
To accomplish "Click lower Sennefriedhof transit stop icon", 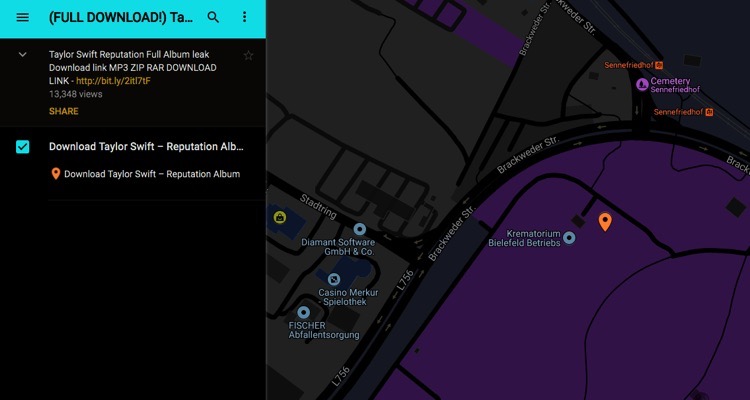I will (x=709, y=112).
